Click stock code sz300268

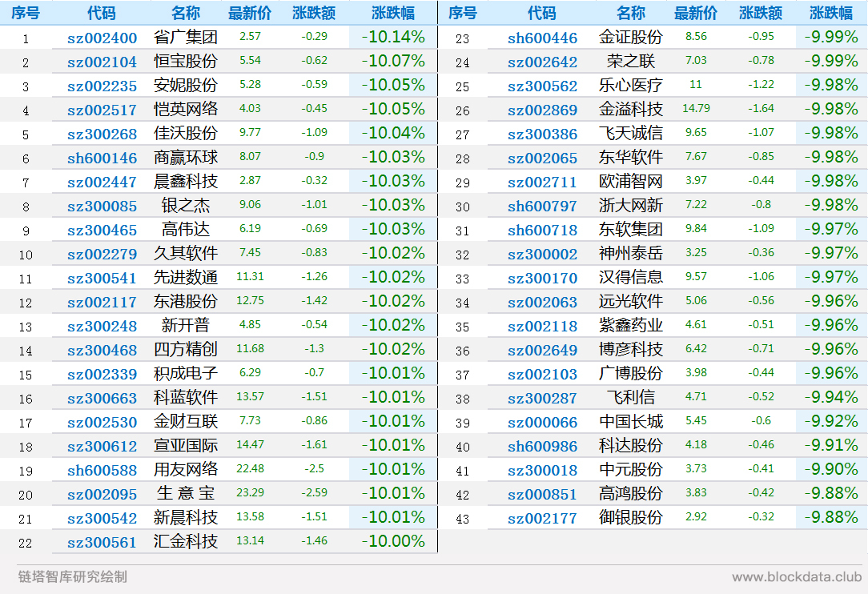pos(102,134)
